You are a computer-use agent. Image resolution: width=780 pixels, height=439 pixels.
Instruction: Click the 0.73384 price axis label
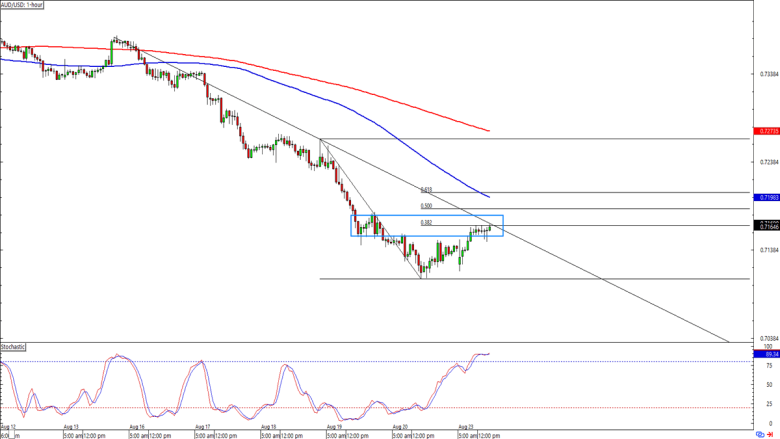[769, 74]
